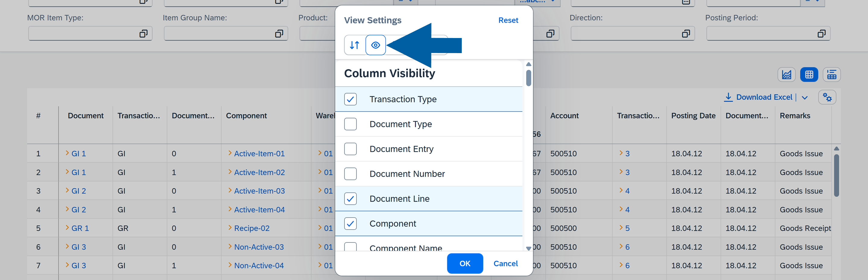Select the summarized list-table view icon

(832, 75)
